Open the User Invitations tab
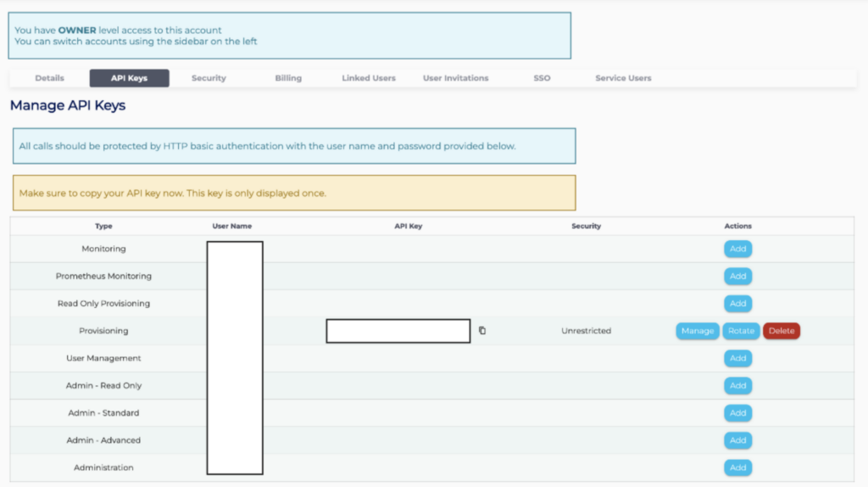The height and width of the screenshot is (487, 868). [x=455, y=78]
